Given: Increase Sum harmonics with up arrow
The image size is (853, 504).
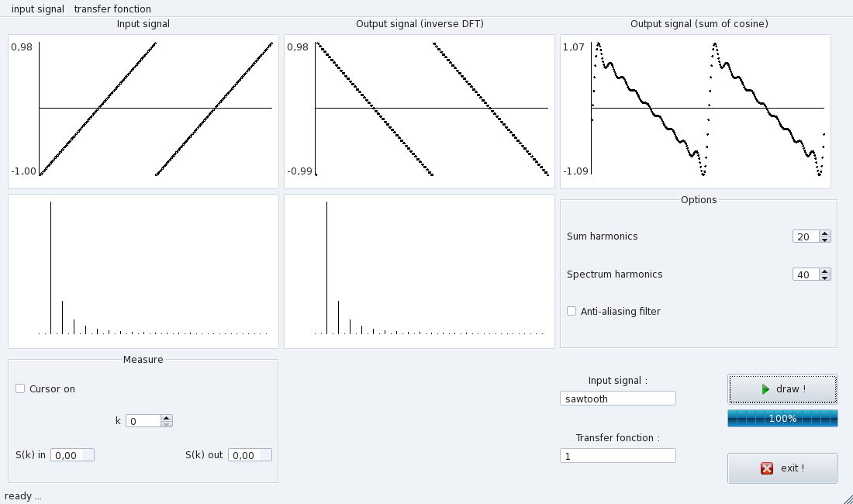Looking at the screenshot, I should (825, 233).
